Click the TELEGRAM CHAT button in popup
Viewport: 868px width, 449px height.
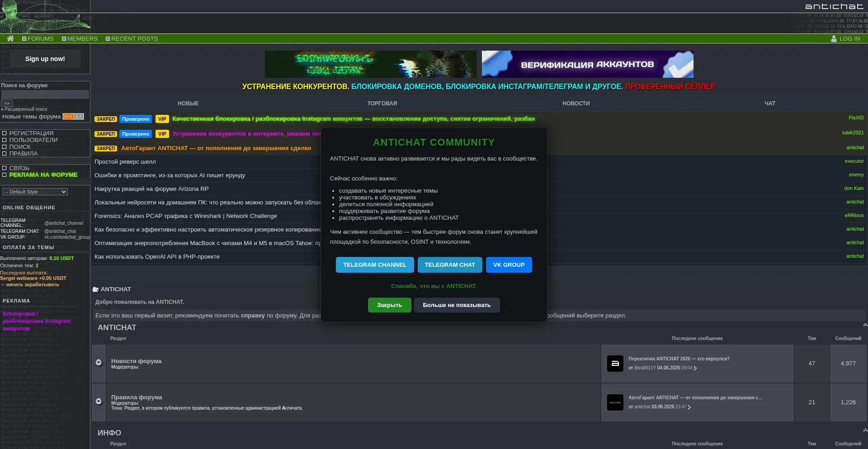(450, 265)
